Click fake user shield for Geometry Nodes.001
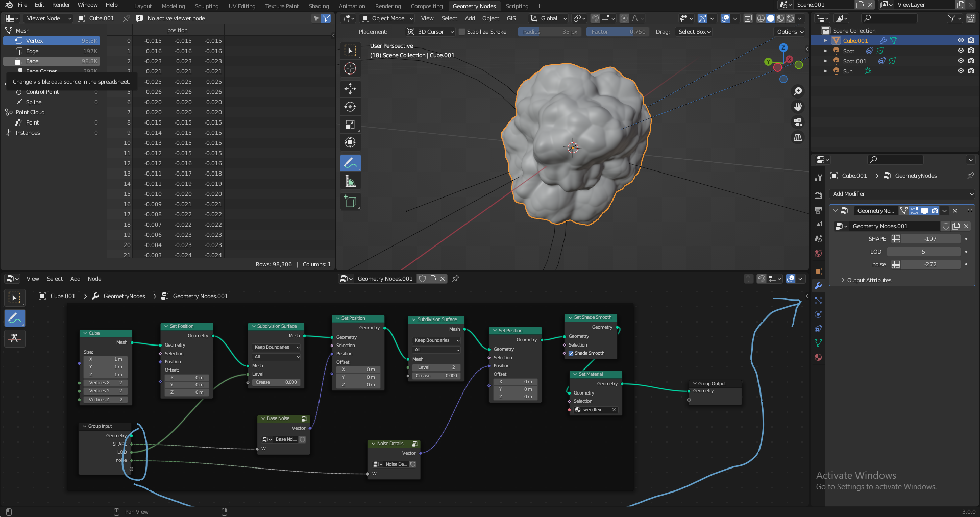 tap(946, 226)
